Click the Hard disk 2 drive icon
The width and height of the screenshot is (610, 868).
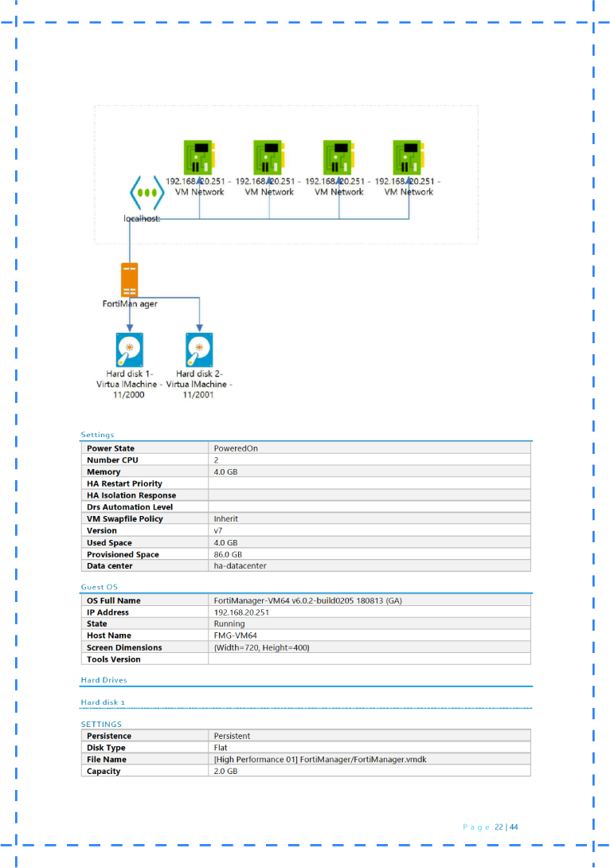(199, 350)
